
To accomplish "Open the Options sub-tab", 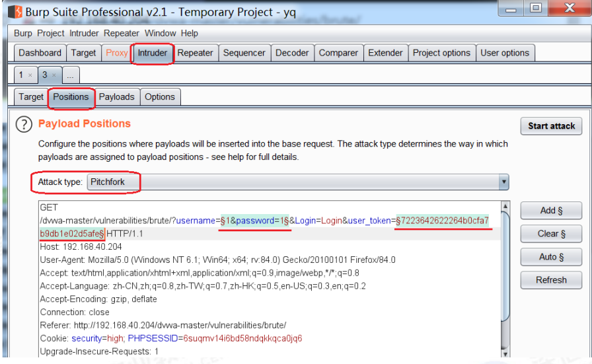I will (x=160, y=97).
